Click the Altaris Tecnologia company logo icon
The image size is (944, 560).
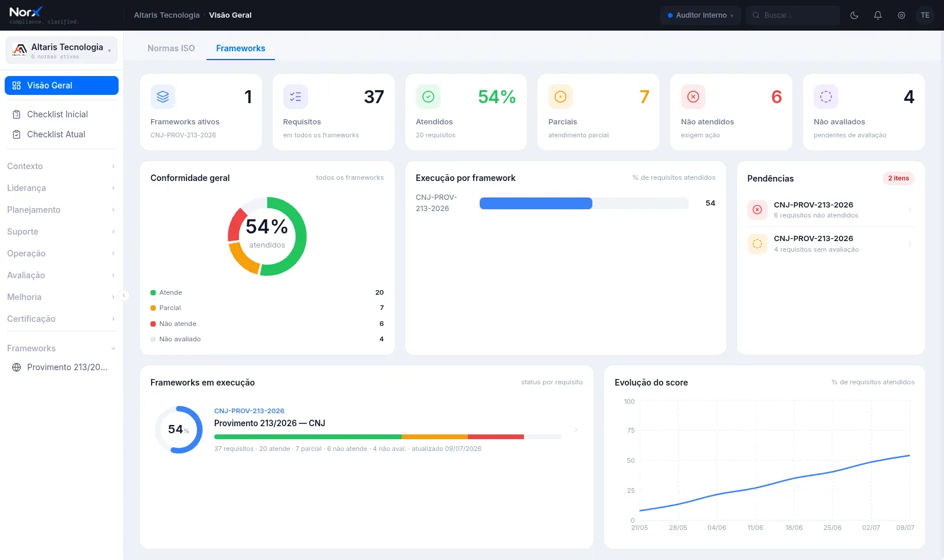[19, 50]
